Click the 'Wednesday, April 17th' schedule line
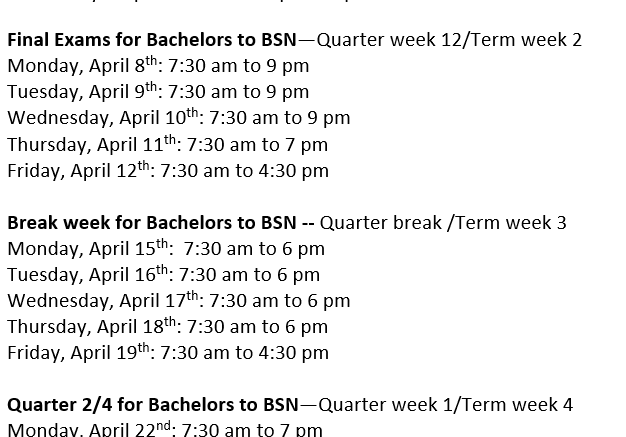The width and height of the screenshot is (626, 437). pyautogui.click(x=179, y=301)
